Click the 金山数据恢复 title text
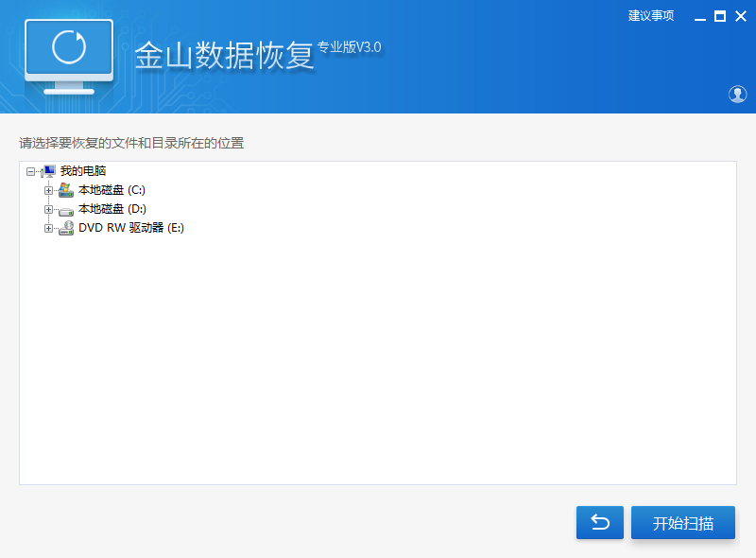The height and width of the screenshot is (558, 756). coord(224,56)
